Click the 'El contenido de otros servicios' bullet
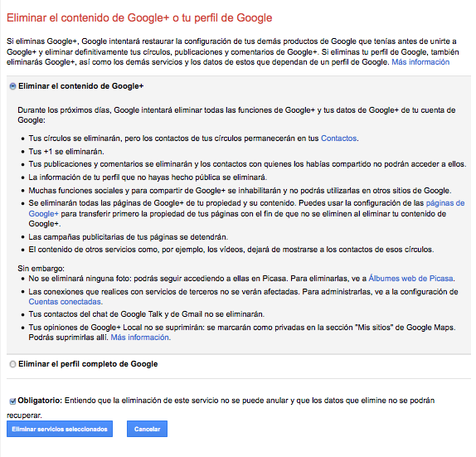 [x=231, y=250]
